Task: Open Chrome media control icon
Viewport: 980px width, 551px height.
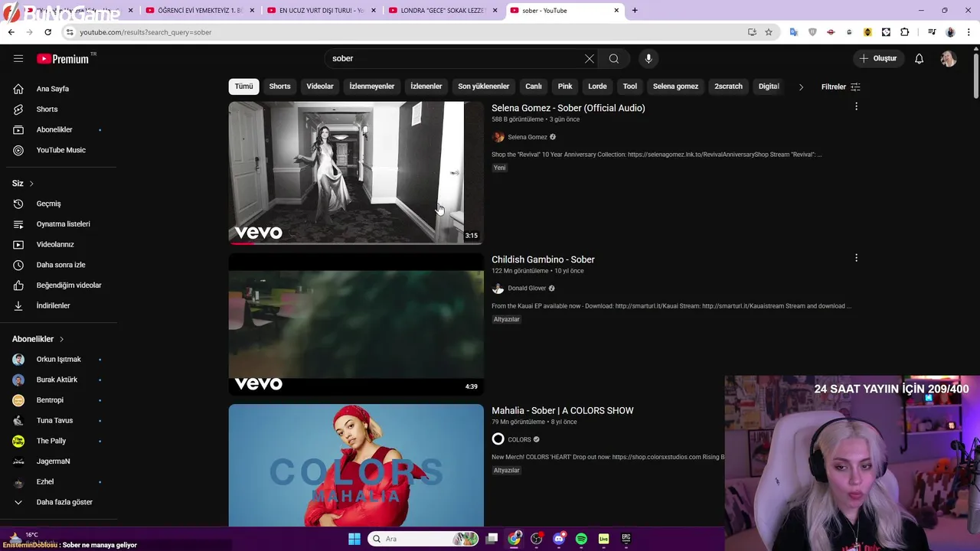Action: point(932,32)
